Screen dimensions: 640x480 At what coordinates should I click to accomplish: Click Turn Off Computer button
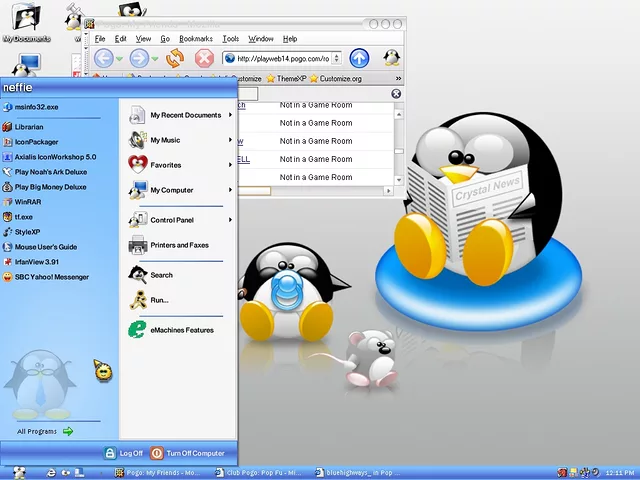pyautogui.click(x=188, y=453)
